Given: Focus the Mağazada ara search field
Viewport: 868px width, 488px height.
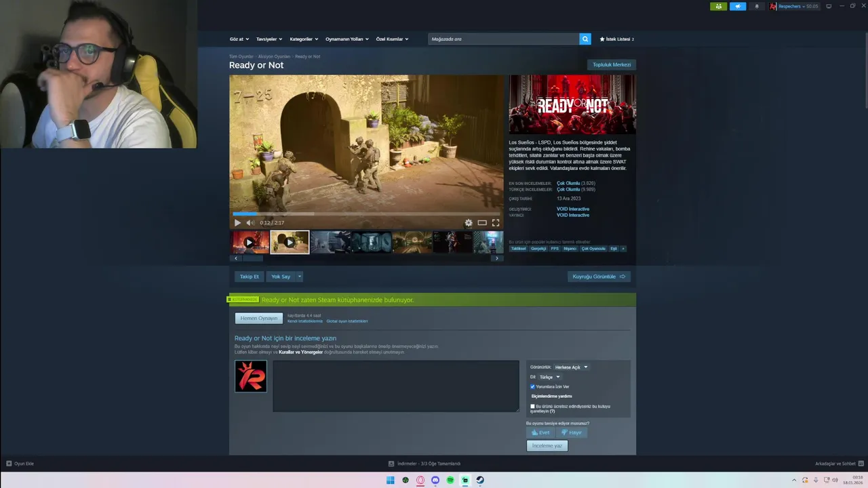Looking at the screenshot, I should [504, 39].
